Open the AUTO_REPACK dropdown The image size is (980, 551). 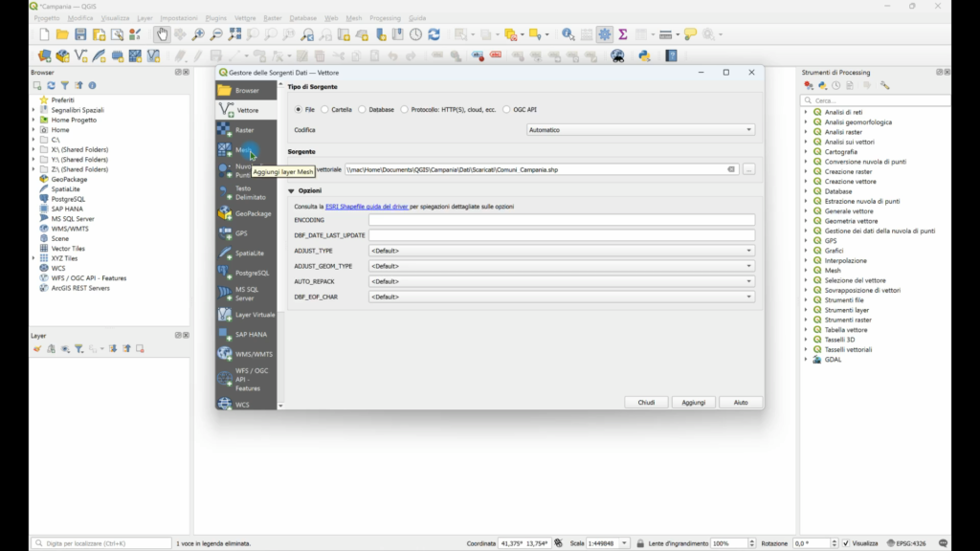pos(561,282)
